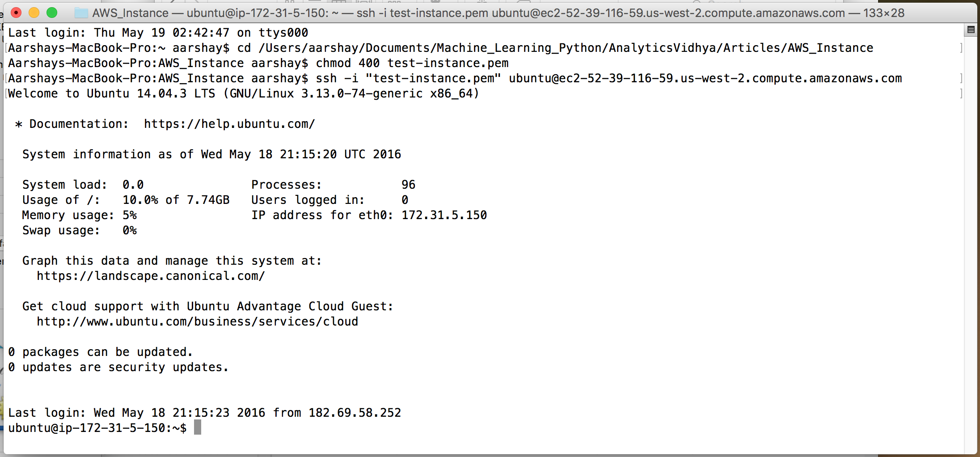Open the ubuntu.com/business/services/cloud link
The image size is (980, 457).
click(197, 322)
